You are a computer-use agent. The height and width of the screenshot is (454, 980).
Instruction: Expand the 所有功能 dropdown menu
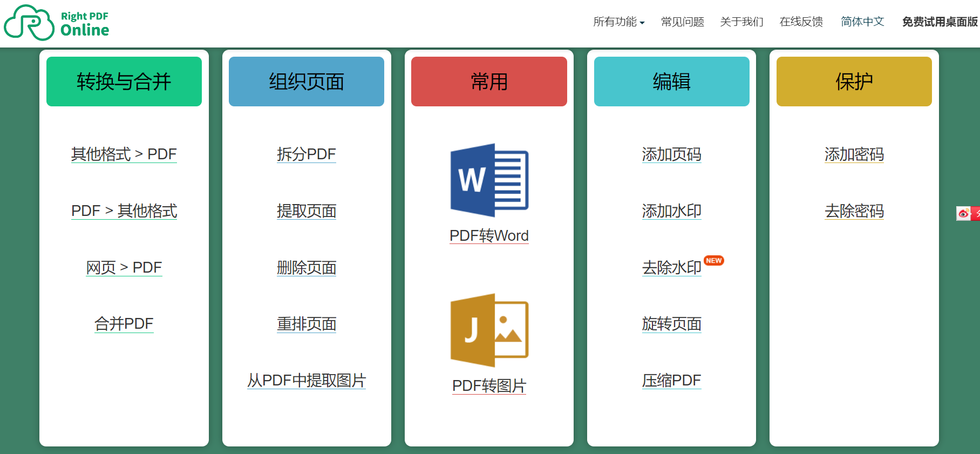(x=618, y=22)
